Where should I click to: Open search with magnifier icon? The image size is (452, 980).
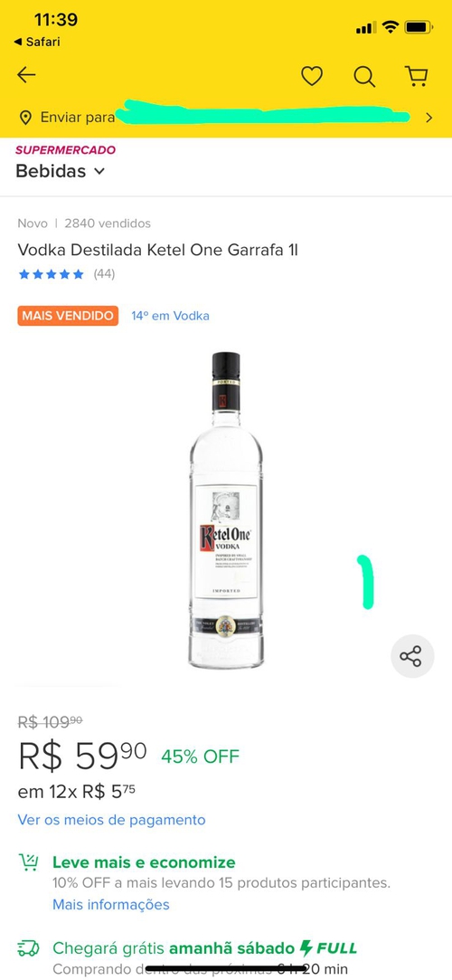pos(364,77)
